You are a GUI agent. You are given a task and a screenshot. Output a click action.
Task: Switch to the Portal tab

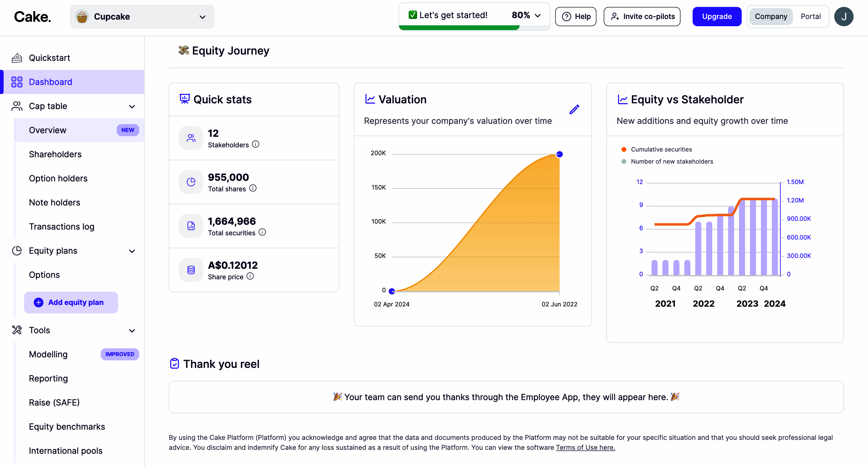click(811, 16)
